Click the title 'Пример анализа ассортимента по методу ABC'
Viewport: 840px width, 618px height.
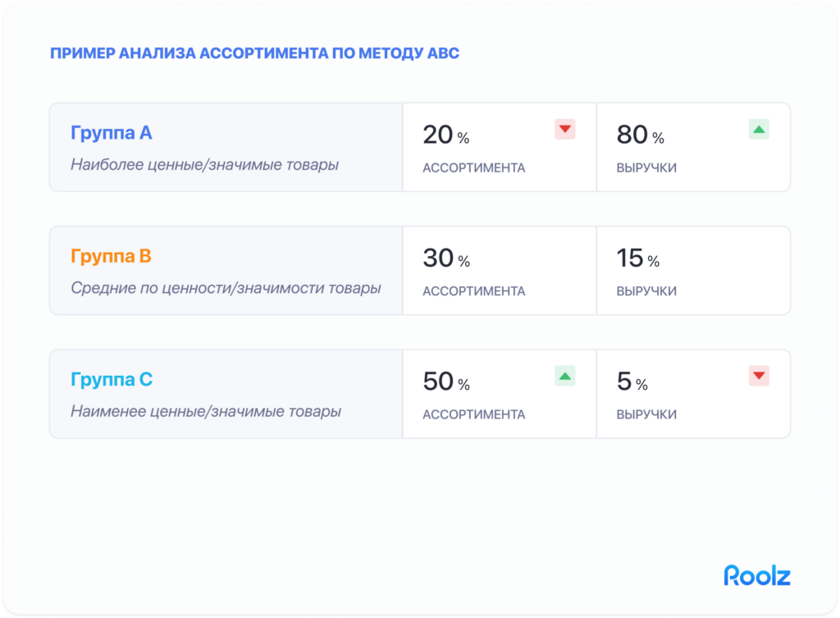tap(254, 54)
